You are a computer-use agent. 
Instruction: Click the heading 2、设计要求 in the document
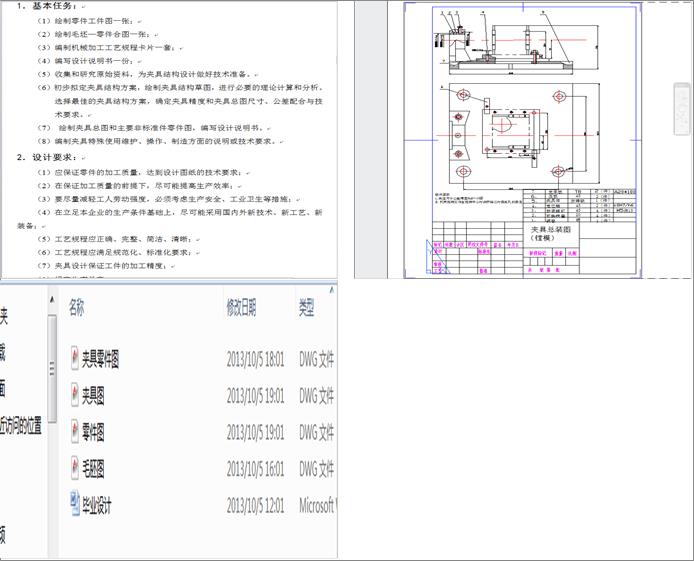pos(47,157)
